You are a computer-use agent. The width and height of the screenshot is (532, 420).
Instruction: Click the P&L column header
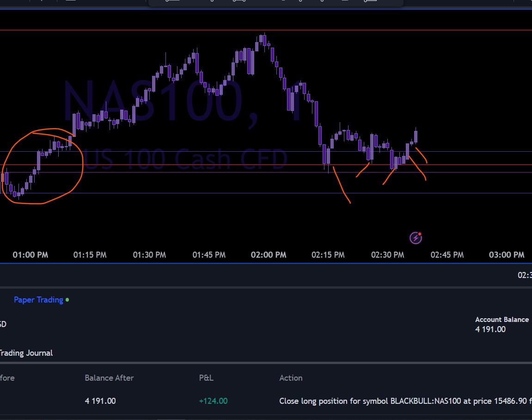pyautogui.click(x=206, y=378)
